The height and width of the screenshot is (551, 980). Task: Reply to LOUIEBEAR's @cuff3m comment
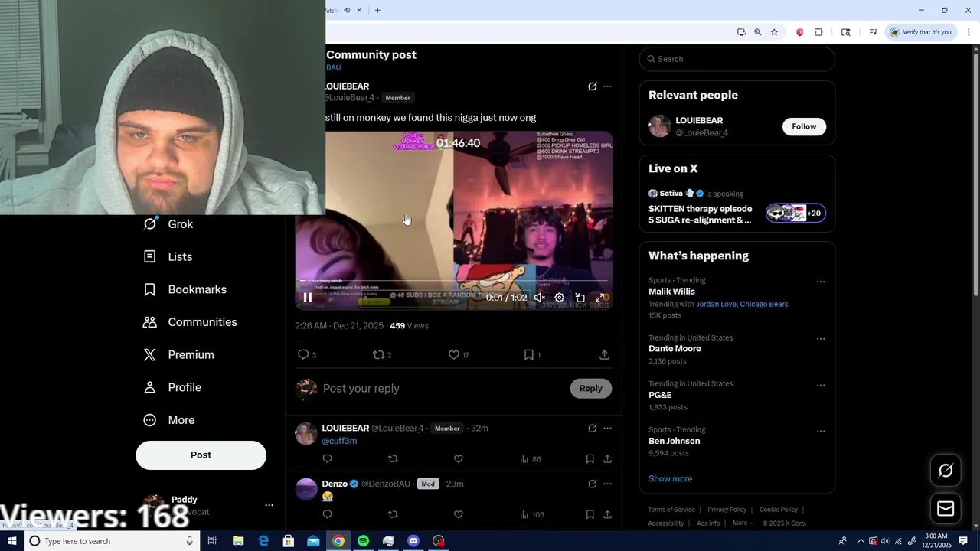pyautogui.click(x=327, y=459)
